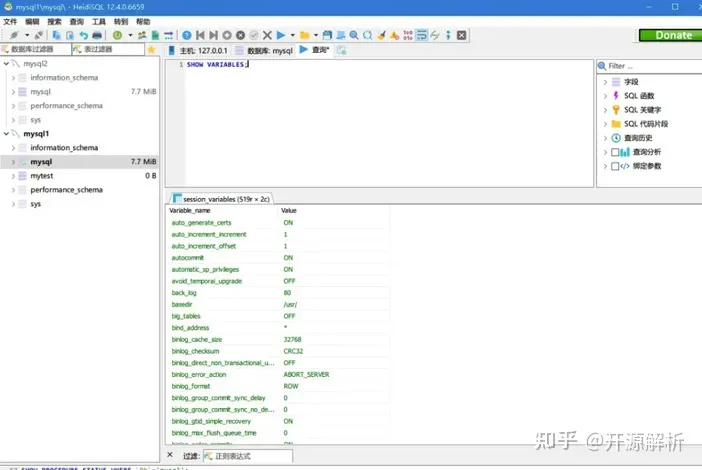Go to first row icon

coord(200,35)
